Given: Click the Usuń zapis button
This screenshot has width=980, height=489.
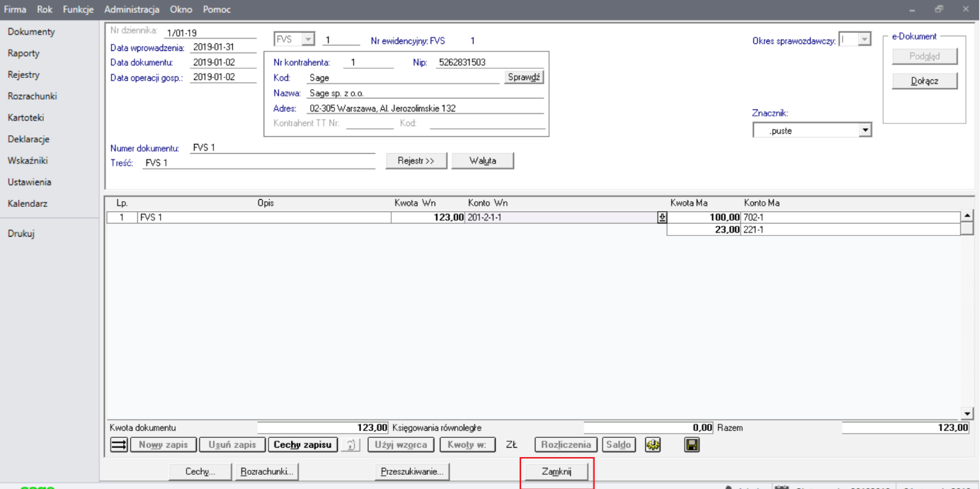Looking at the screenshot, I should (232, 445).
